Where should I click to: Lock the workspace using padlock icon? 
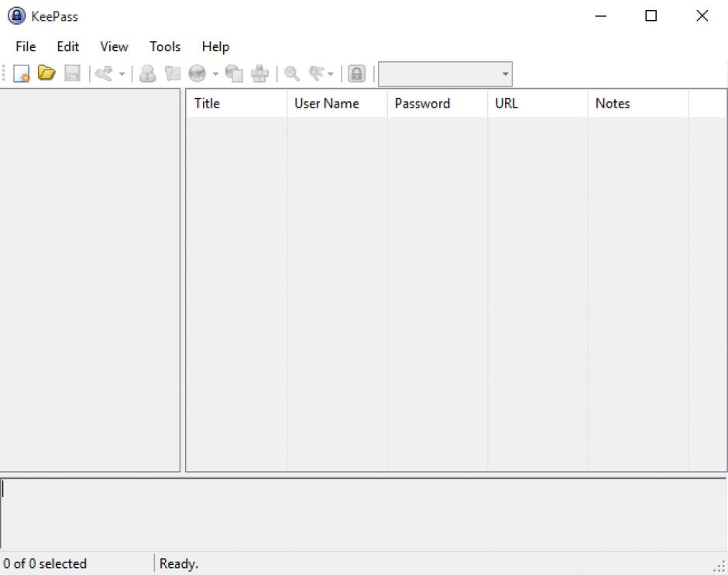point(356,74)
